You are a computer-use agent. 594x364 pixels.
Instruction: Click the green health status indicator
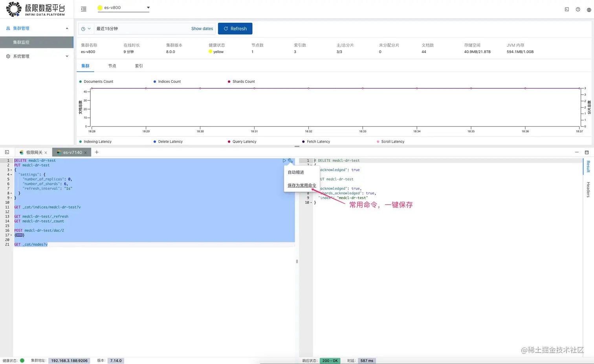pyautogui.click(x=22, y=360)
